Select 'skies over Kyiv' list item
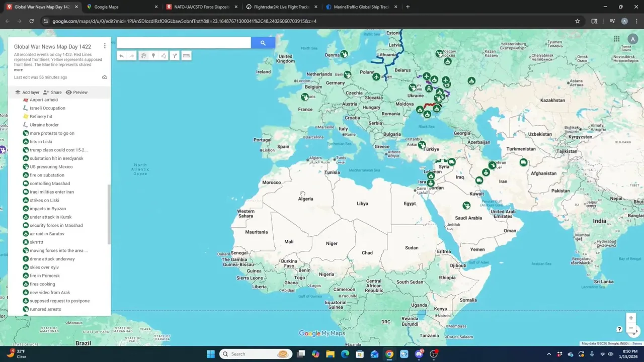 (x=44, y=267)
